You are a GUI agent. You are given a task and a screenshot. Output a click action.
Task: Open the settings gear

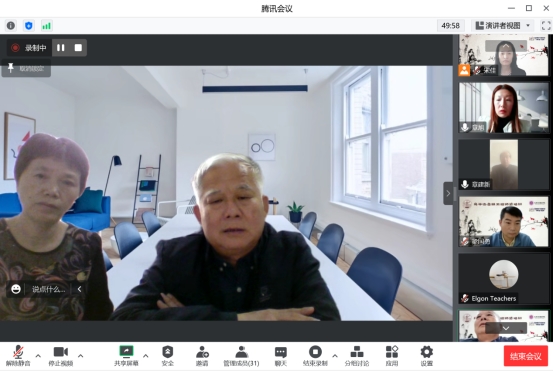point(426,356)
